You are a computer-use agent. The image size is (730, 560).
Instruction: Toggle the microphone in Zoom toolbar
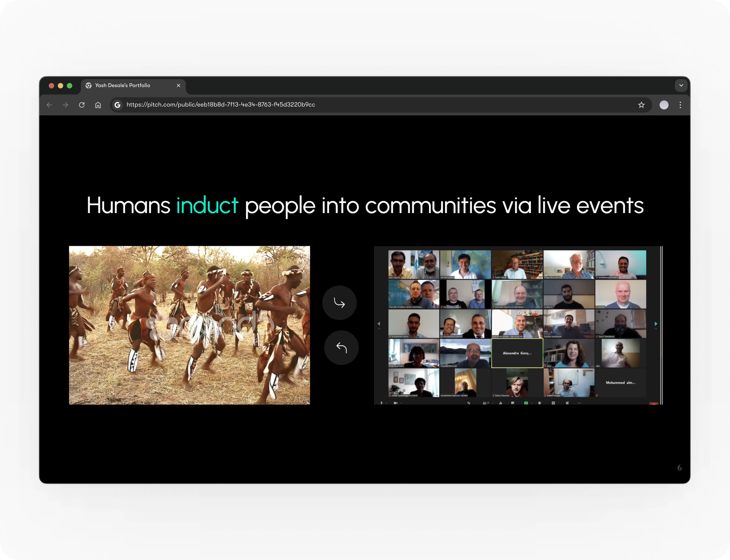click(x=381, y=403)
